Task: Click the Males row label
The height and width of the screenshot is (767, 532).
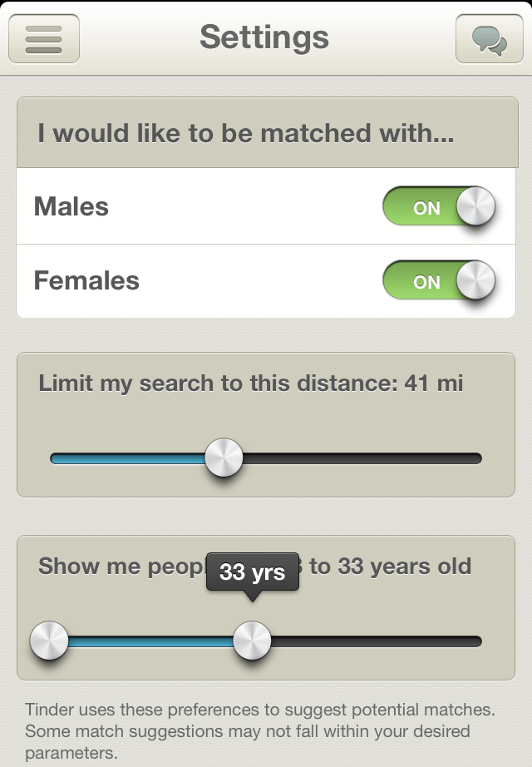Action: 71,207
